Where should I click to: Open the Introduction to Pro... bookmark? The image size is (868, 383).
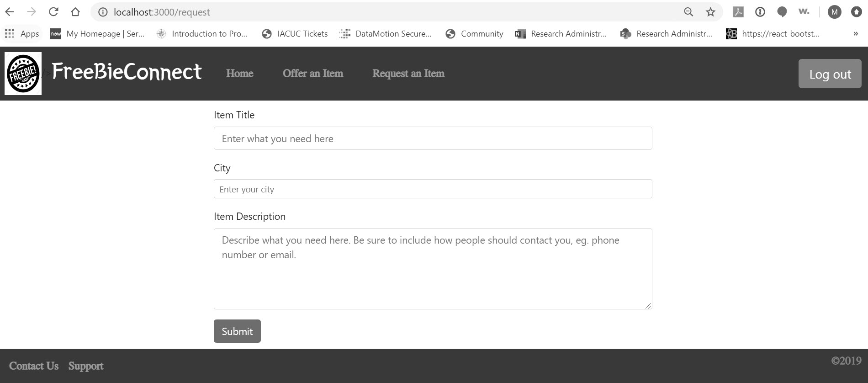pyautogui.click(x=202, y=34)
